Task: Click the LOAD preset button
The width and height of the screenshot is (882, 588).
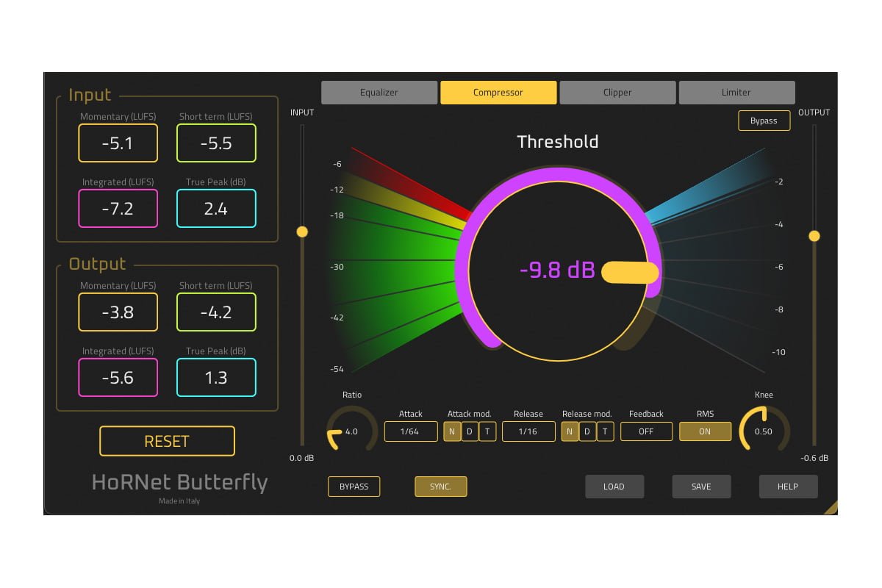Action: 614,487
